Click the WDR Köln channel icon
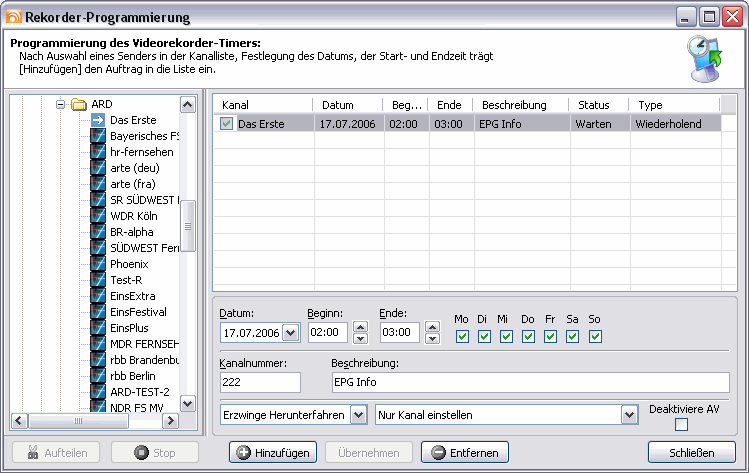This screenshot has height=473, width=749. click(98, 216)
